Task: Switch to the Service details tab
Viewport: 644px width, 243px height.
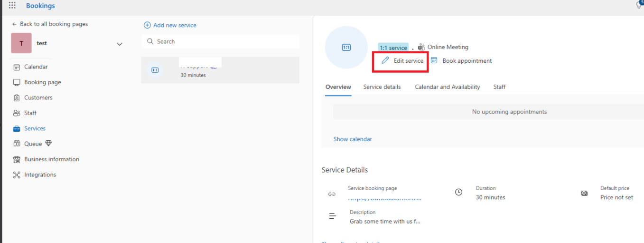Action: click(382, 87)
